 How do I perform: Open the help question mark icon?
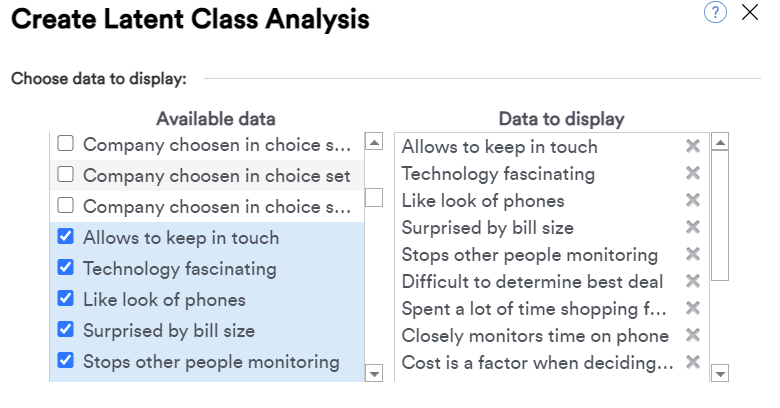(x=715, y=12)
